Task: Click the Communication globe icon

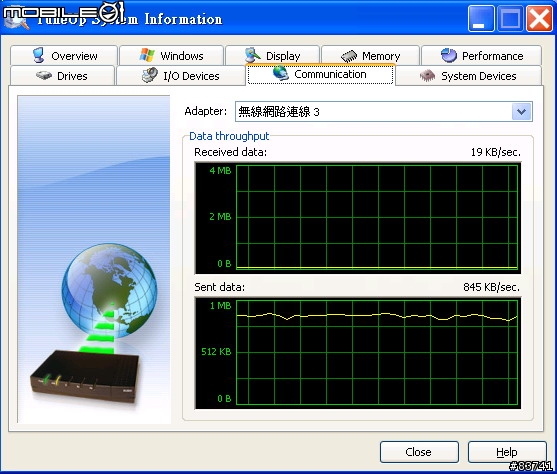Action: coord(281,73)
